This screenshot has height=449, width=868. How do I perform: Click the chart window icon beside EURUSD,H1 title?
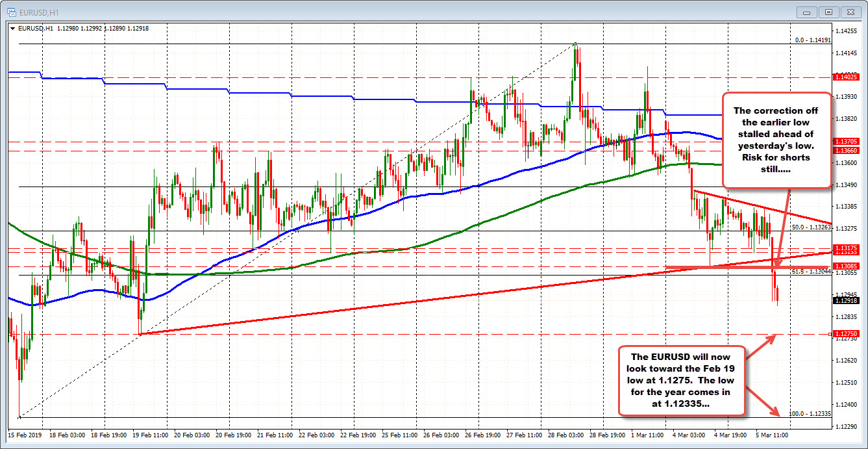[11, 11]
